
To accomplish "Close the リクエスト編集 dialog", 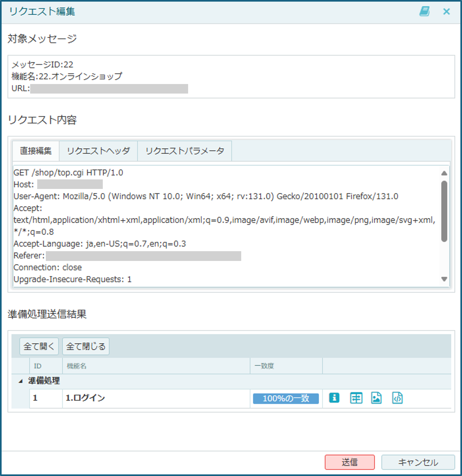I will (x=447, y=11).
